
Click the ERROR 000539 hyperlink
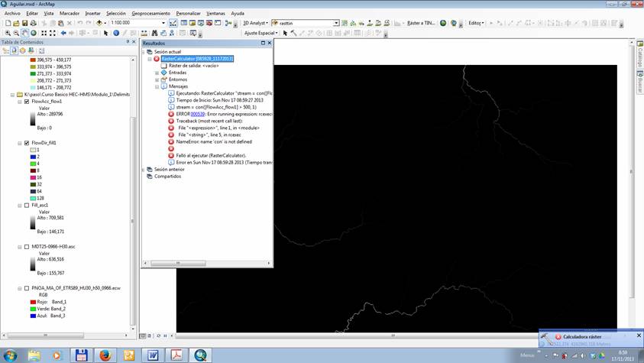pos(197,114)
